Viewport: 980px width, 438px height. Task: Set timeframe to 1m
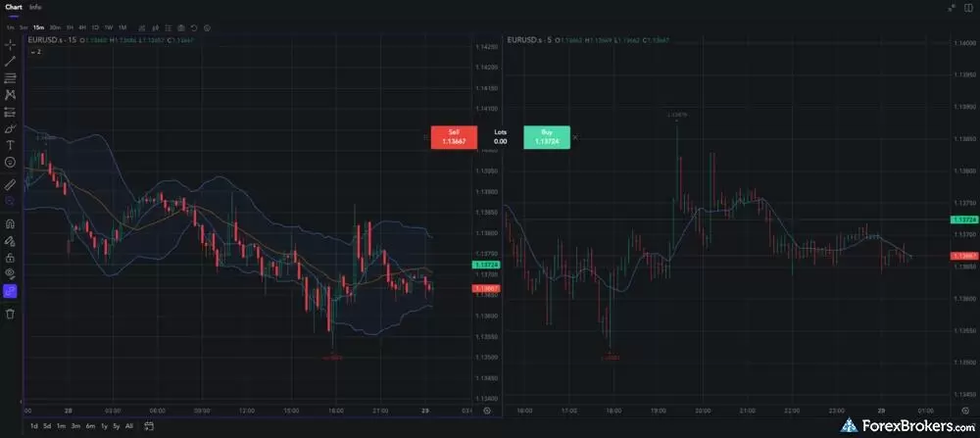pos(11,27)
